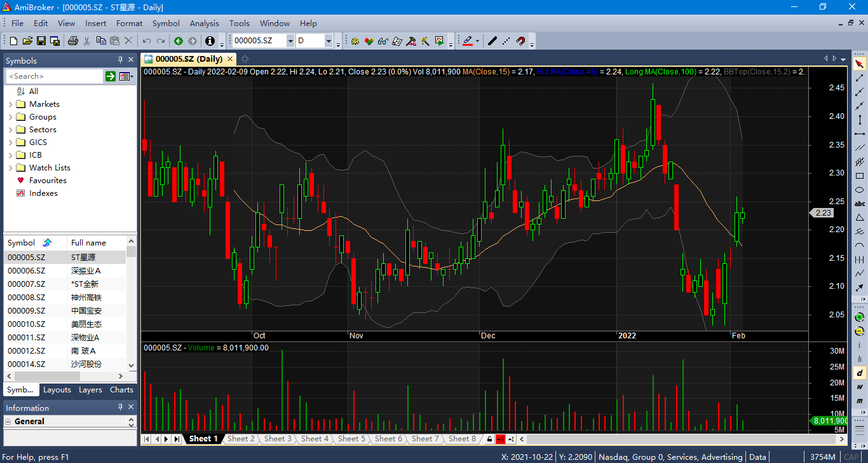The image size is (868, 463).
Task: Select 000008.SZ in the symbol list
Action: pos(27,298)
